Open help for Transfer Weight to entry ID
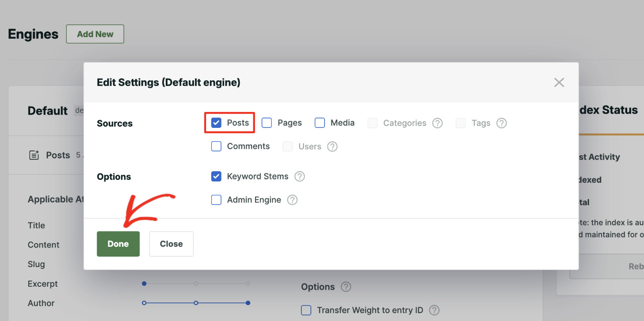Screen dimensions: 644x321 tap(434, 310)
